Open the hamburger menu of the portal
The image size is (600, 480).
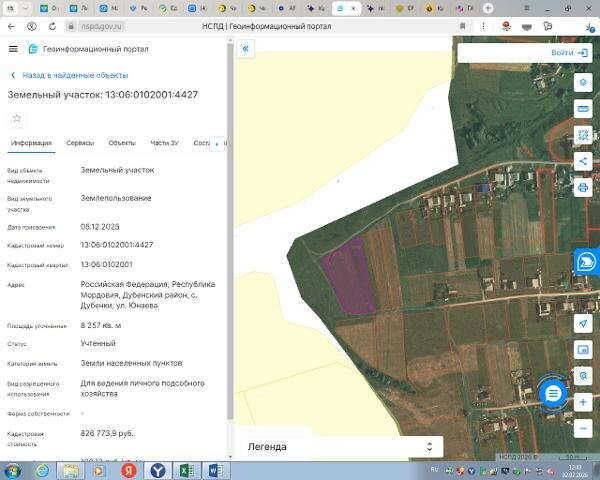tap(13, 49)
